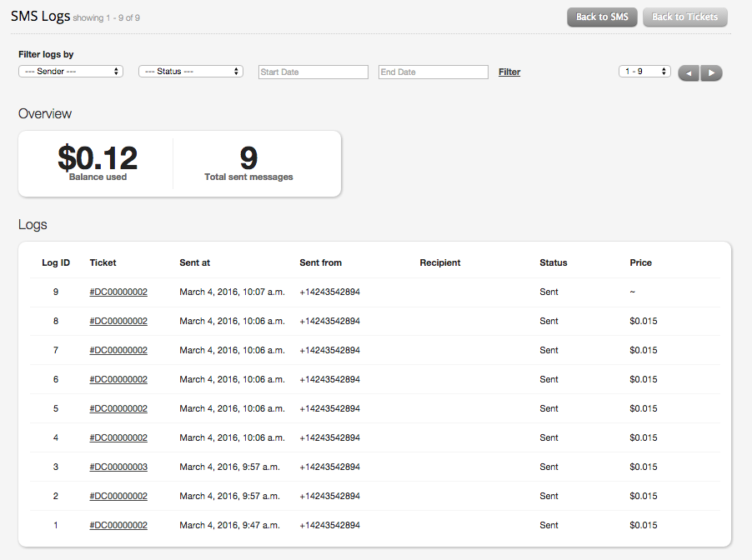Click the Status column header

(553, 262)
